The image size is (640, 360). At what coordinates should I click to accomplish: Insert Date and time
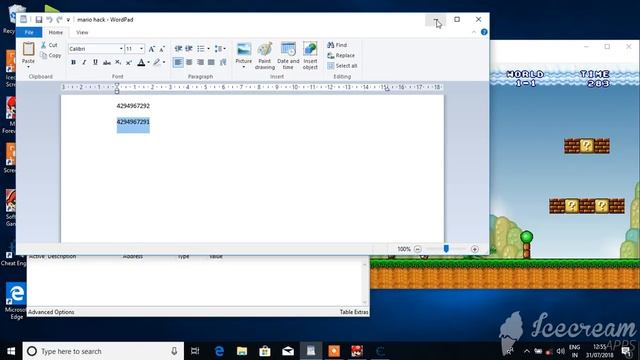pyautogui.click(x=288, y=56)
